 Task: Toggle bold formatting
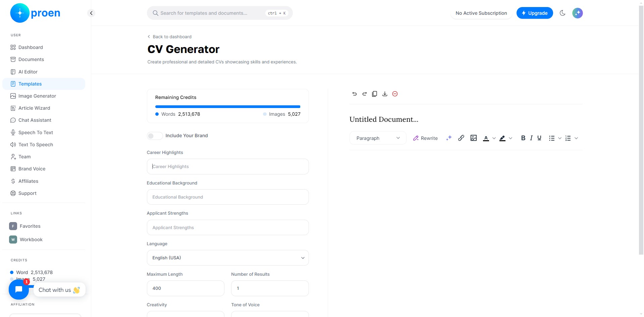tap(523, 138)
